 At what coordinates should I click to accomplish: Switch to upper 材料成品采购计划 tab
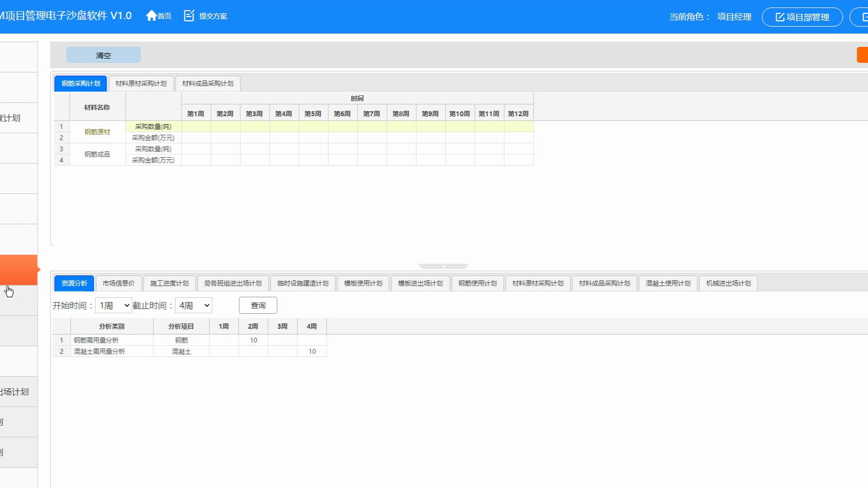click(207, 84)
